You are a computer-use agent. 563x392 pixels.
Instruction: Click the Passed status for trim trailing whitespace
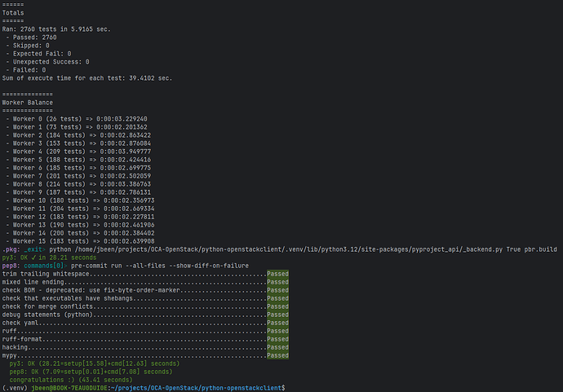coord(277,274)
